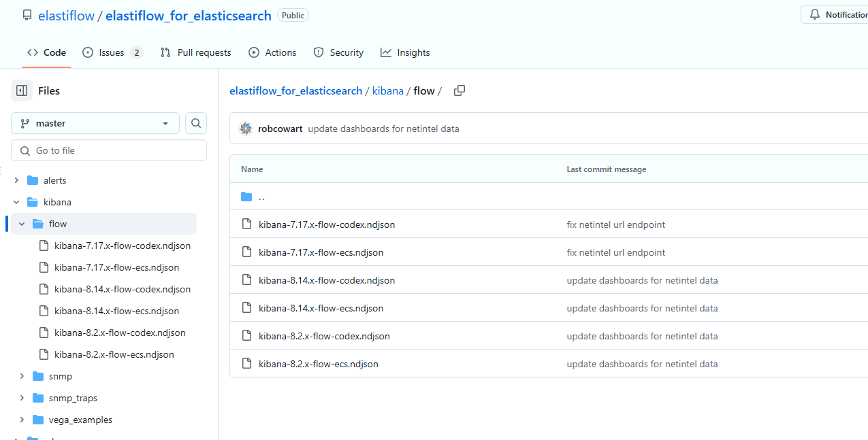Collapse the flow folder chevron

point(22,224)
